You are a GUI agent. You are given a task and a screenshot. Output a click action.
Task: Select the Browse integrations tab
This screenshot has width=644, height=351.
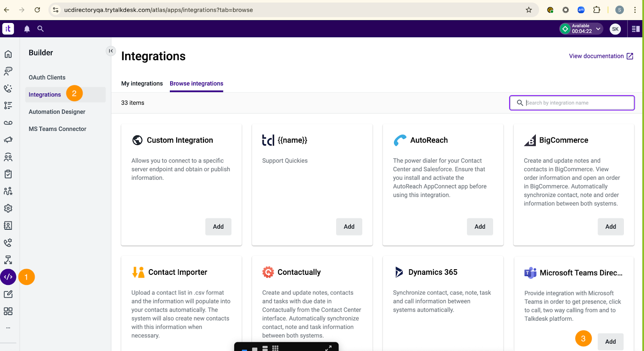[196, 83]
